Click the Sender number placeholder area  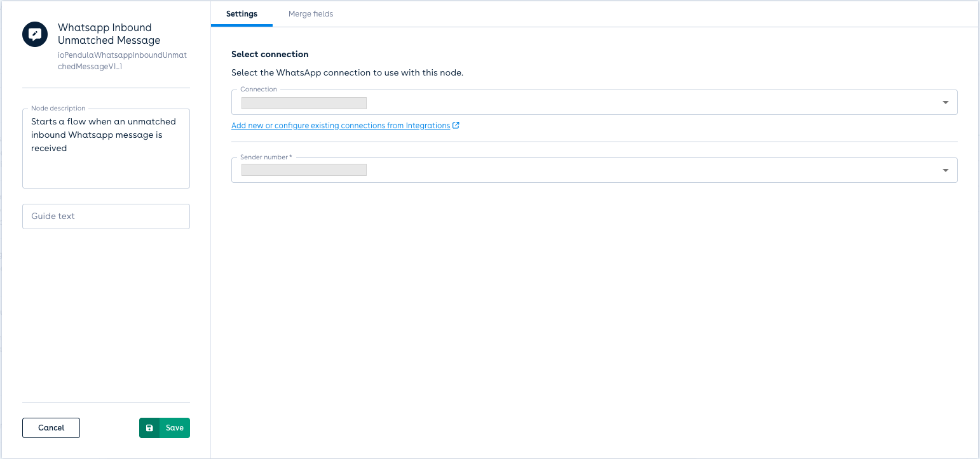click(303, 170)
